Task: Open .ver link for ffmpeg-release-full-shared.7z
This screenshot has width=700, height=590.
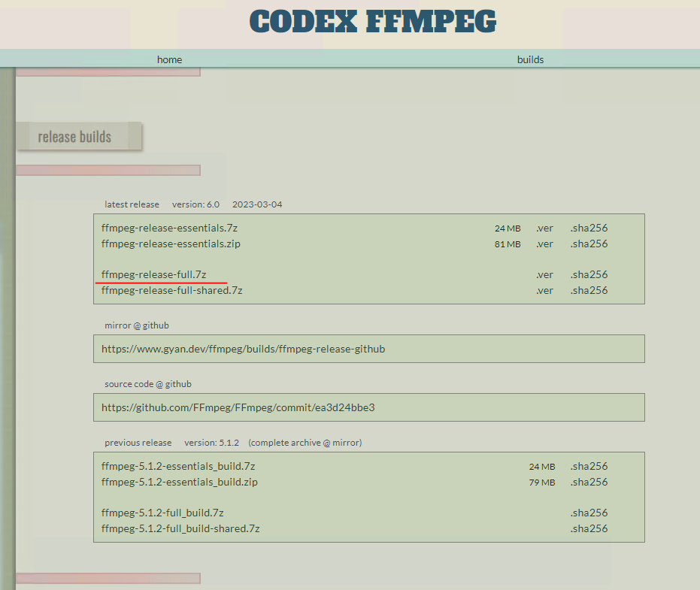Action: (x=544, y=291)
